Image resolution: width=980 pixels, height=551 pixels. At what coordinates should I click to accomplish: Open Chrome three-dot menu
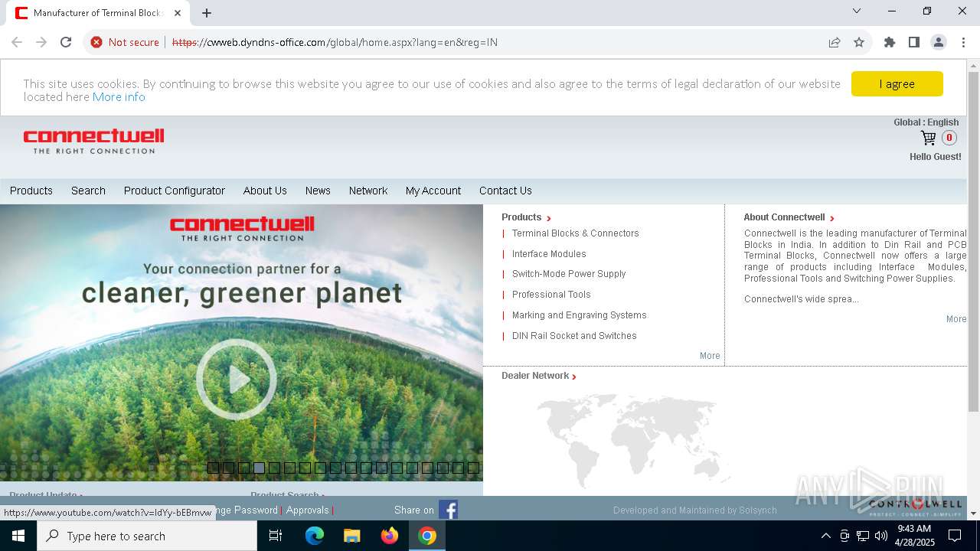tap(963, 42)
